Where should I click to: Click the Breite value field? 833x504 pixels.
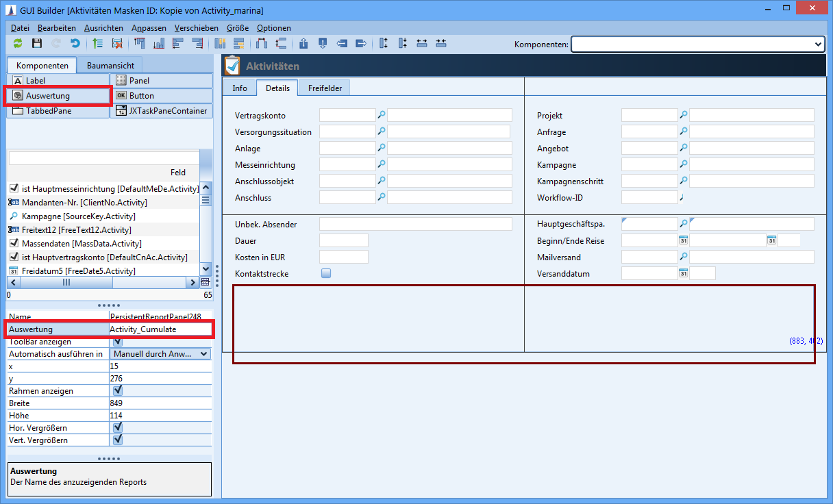click(x=160, y=403)
